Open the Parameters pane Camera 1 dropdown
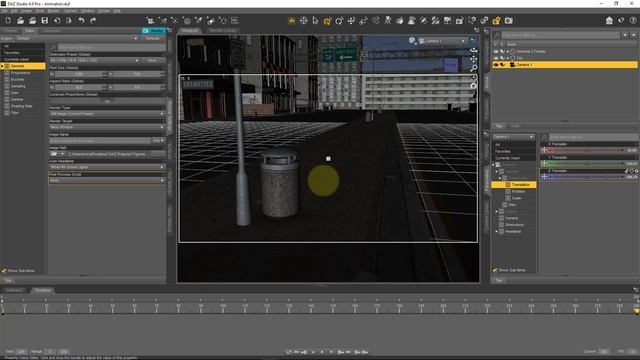 [513, 137]
